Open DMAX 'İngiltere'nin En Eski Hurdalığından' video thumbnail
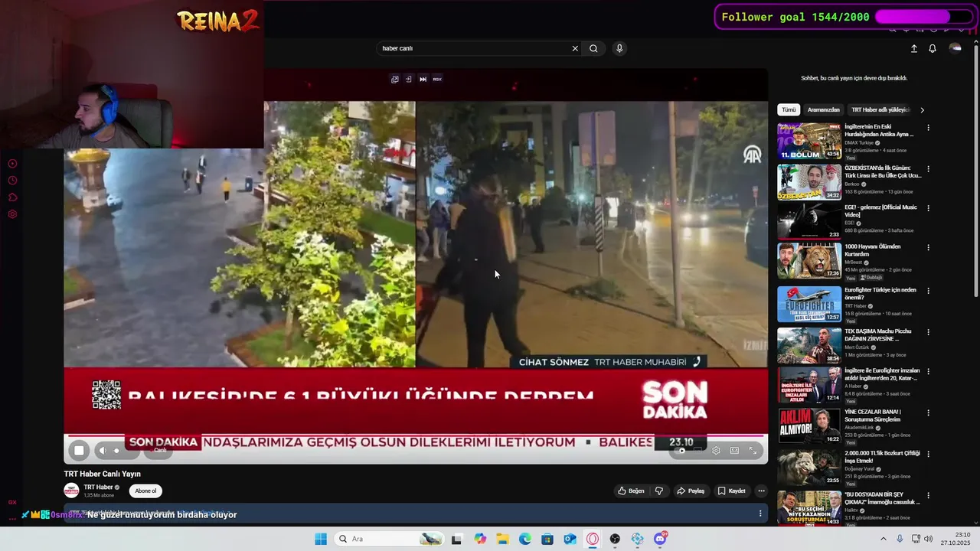Viewport: 980px width, 551px height. [809, 142]
